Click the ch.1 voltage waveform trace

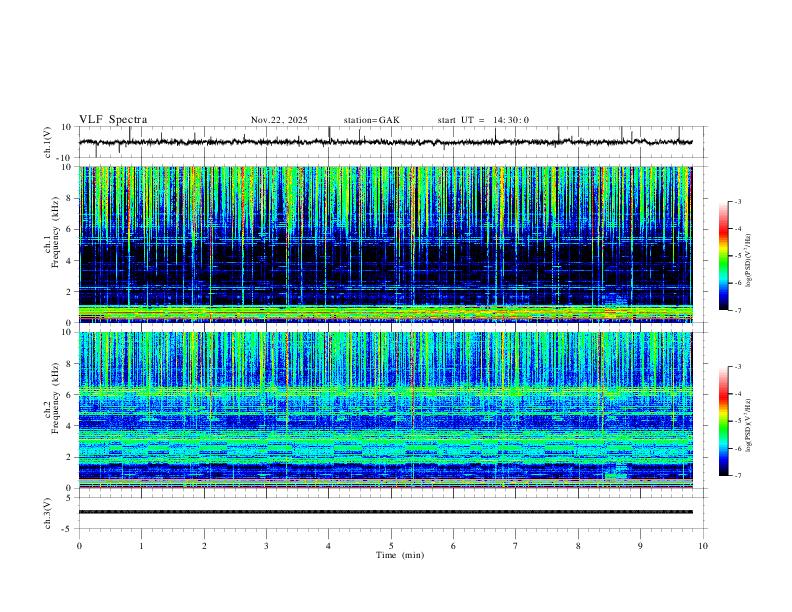point(385,142)
